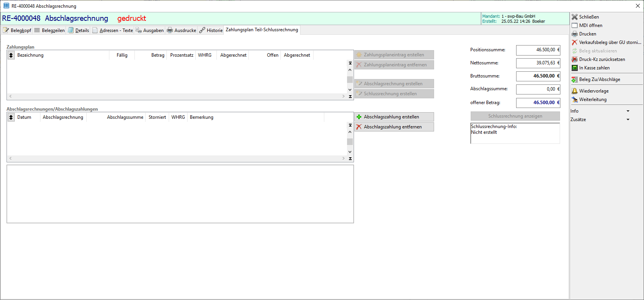Viewport: 644px width, 300px height.
Task: Click red X icon of Abschlagszahlung entfernen
Action: coord(359,127)
